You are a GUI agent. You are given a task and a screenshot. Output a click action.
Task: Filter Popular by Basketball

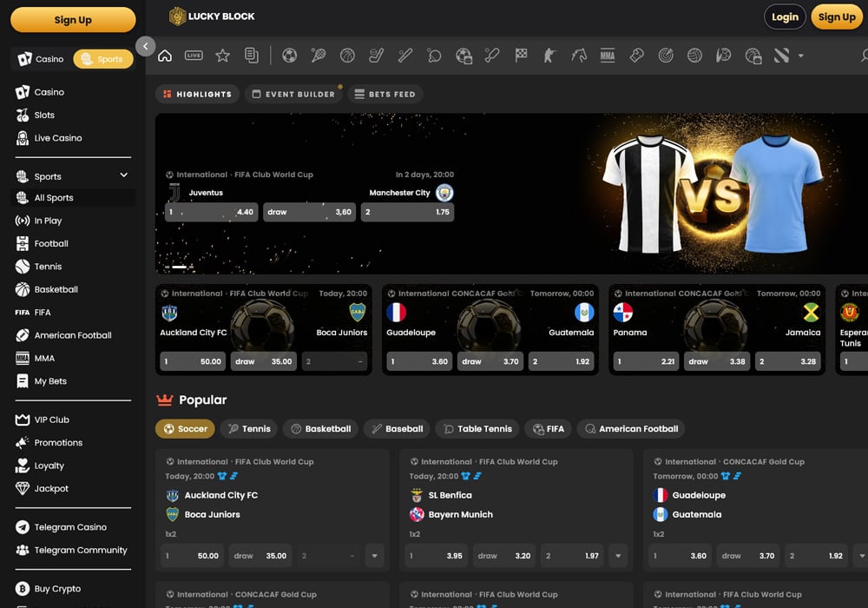point(320,428)
